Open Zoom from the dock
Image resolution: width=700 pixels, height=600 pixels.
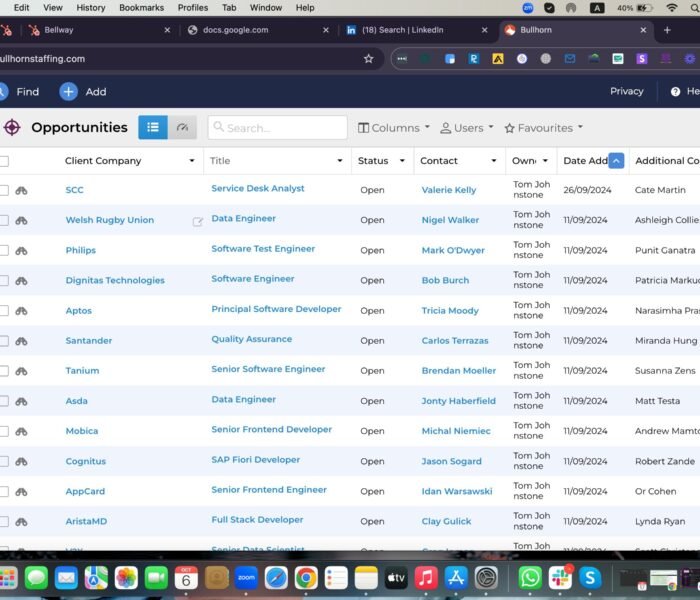pos(246,578)
